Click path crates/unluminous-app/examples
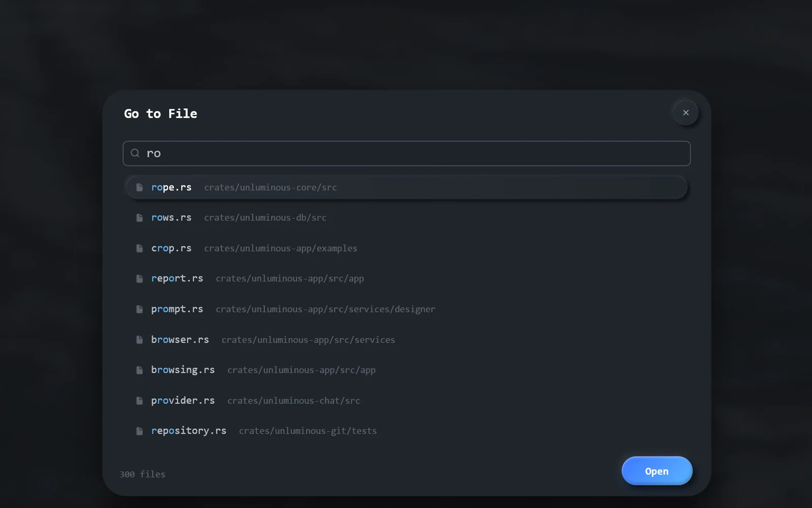This screenshot has width=812, height=508. pos(281,248)
